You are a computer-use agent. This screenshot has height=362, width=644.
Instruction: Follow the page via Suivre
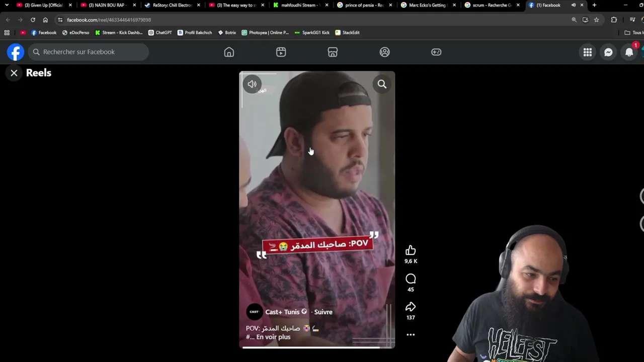pyautogui.click(x=323, y=312)
